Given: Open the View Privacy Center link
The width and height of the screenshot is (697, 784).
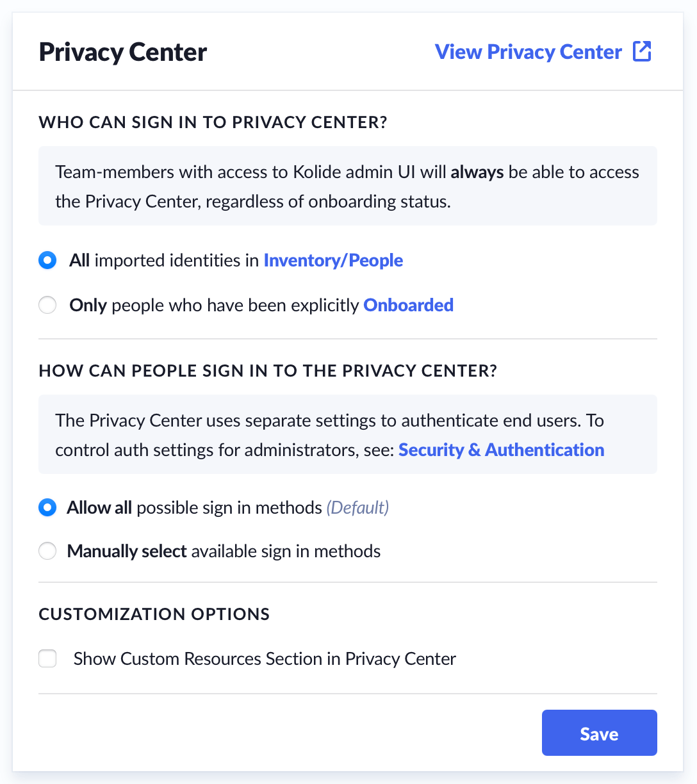Looking at the screenshot, I should coord(528,51).
